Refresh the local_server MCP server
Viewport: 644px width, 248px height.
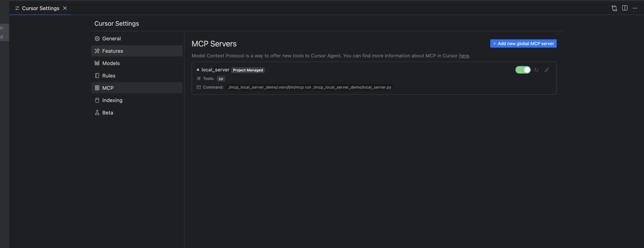(x=536, y=70)
